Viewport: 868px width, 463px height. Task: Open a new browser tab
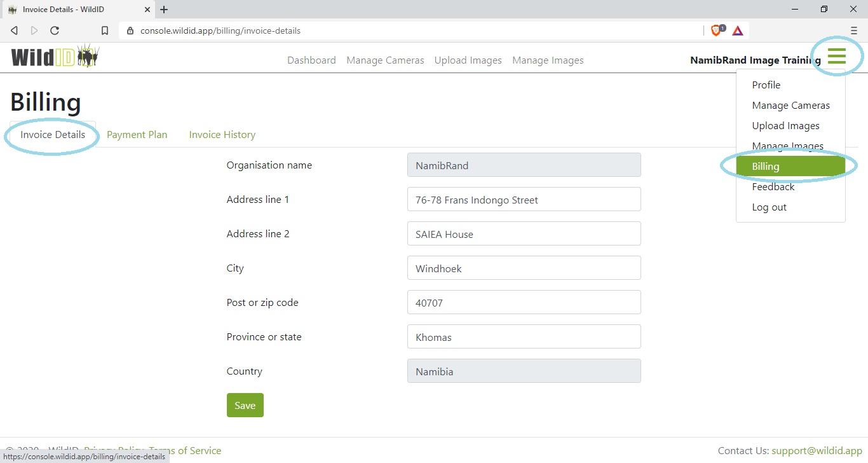click(164, 10)
